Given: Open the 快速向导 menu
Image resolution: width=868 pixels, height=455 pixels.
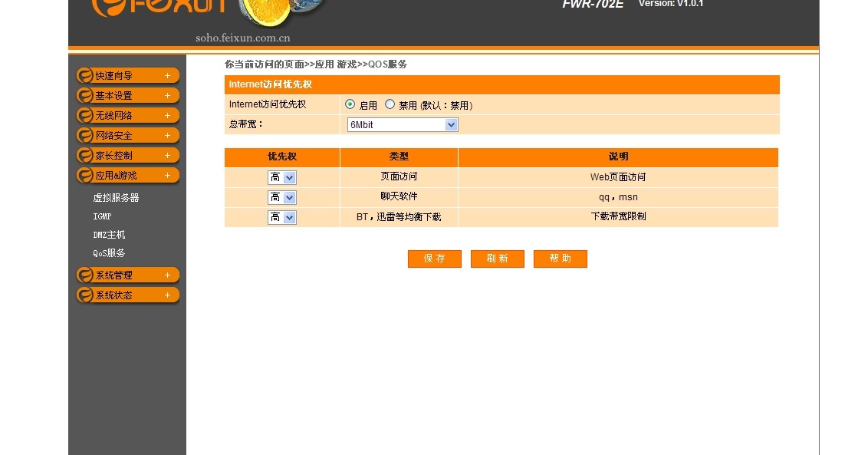Looking at the screenshot, I should point(128,75).
